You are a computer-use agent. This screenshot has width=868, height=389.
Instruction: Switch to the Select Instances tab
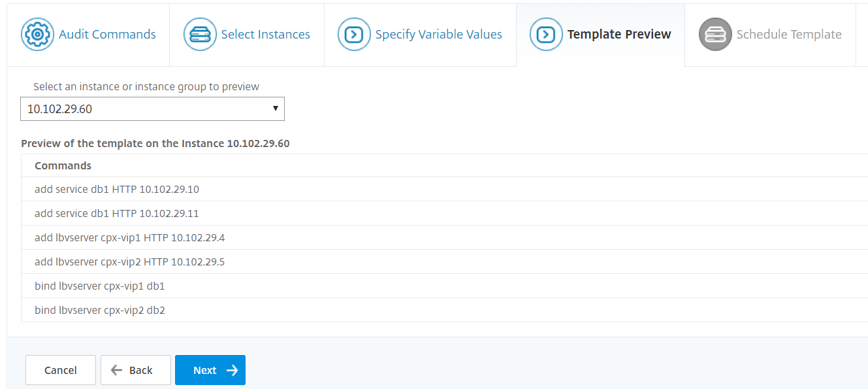[x=247, y=35]
